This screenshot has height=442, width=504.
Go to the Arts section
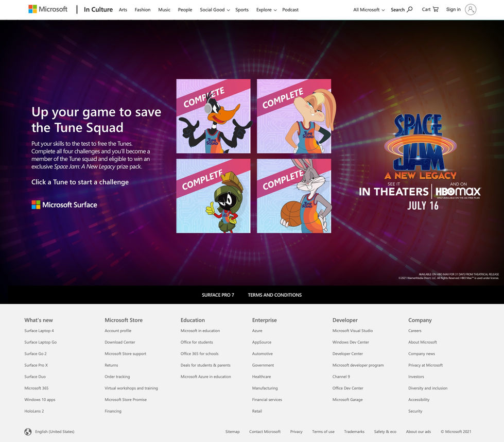point(123,10)
